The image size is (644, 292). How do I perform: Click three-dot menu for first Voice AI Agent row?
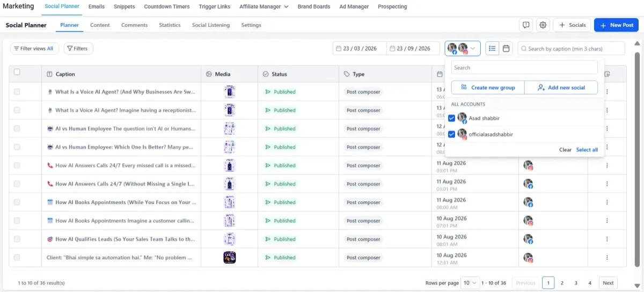(607, 92)
